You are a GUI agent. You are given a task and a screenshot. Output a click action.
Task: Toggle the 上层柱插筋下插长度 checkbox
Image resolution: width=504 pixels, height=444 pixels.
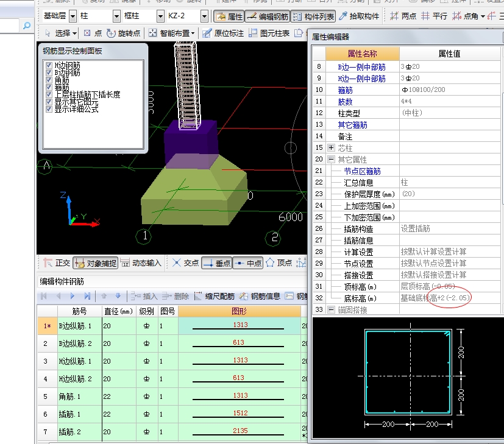click(x=49, y=95)
